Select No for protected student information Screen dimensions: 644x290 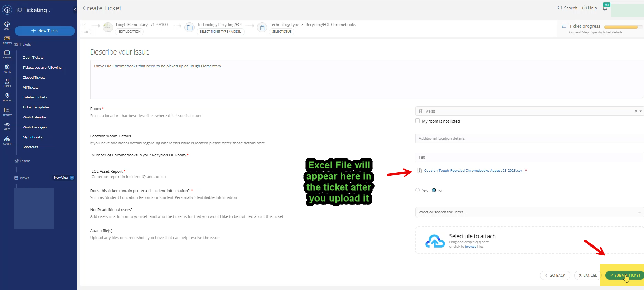point(434,190)
